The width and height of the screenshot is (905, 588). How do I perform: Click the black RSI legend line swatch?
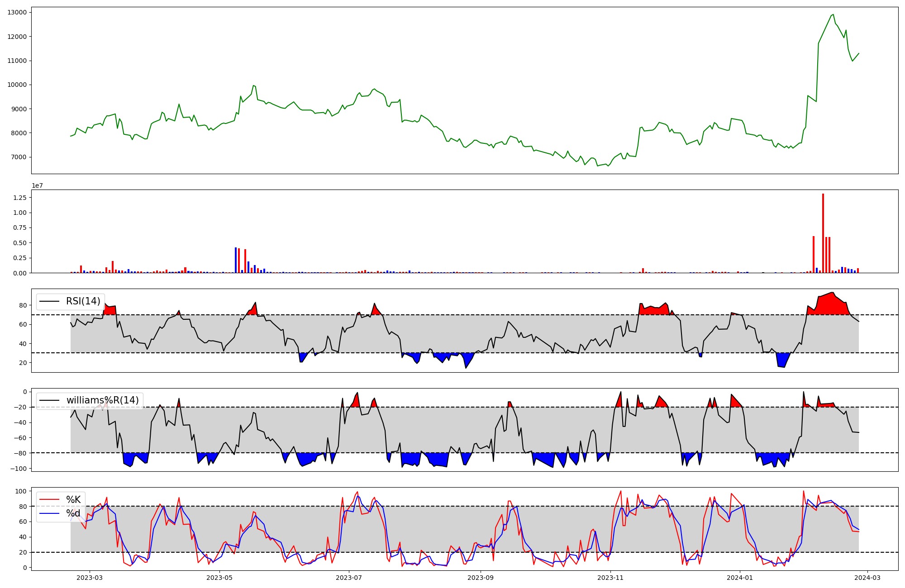point(50,301)
